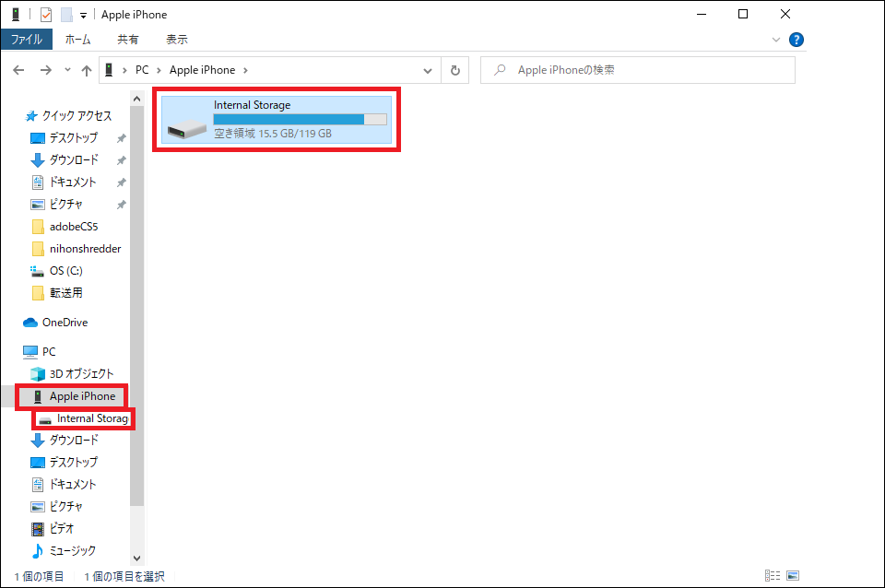Click Apple iPhone in the address breadcrumb
This screenshot has height=588, width=885.
coord(202,70)
